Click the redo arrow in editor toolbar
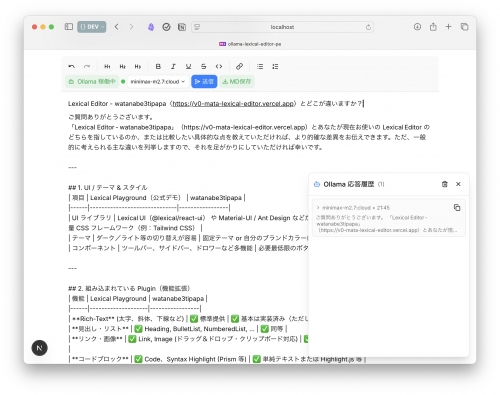The height and width of the screenshot is (395, 500). tap(87, 67)
